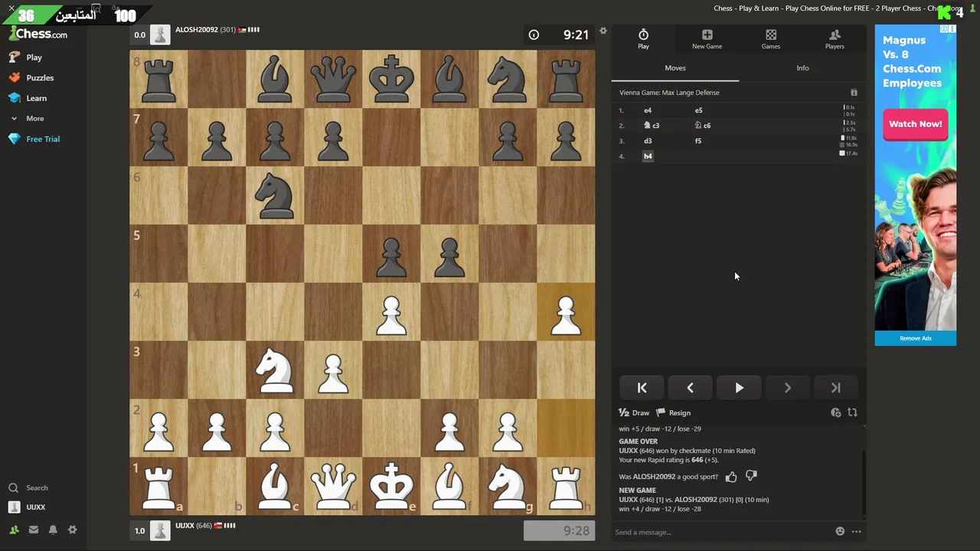Click the black king on e8
This screenshot has height=551, width=980.
(391, 80)
